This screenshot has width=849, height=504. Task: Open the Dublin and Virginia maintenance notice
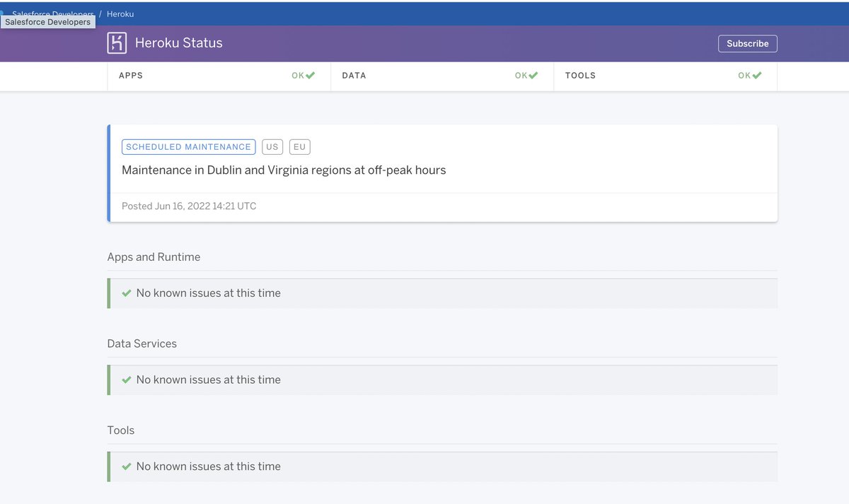(284, 170)
